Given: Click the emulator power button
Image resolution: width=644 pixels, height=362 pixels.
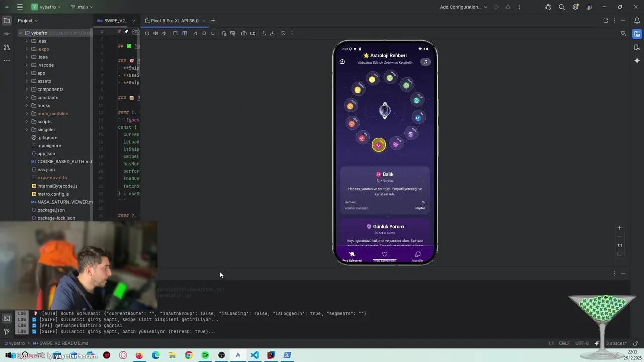Looking at the screenshot, I should click(x=147, y=33).
